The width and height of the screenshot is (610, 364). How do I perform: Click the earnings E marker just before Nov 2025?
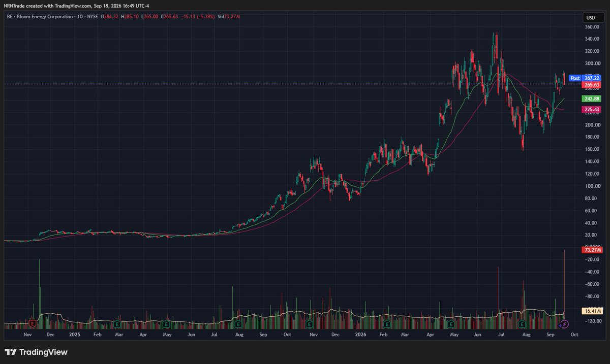point(310,324)
